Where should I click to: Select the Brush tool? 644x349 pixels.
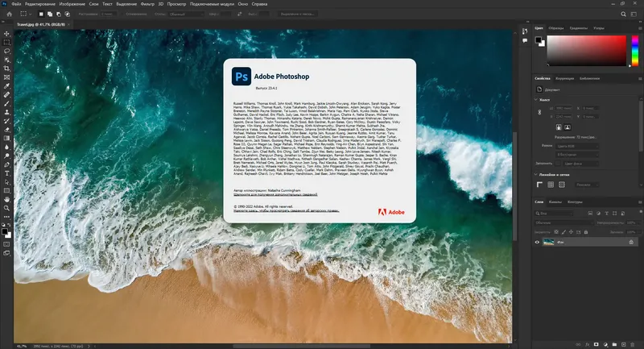coord(6,104)
